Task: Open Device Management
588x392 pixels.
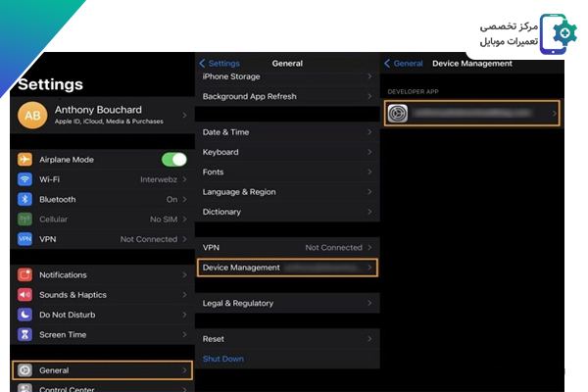Action: [x=287, y=268]
